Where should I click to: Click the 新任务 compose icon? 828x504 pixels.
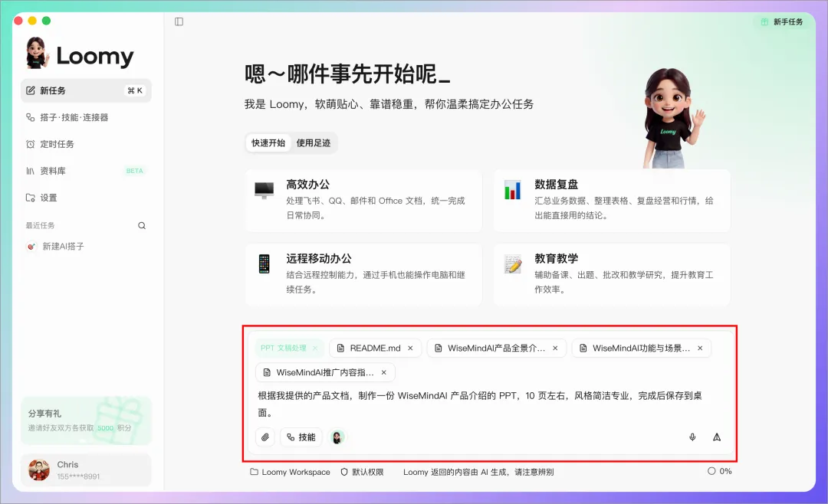click(31, 91)
